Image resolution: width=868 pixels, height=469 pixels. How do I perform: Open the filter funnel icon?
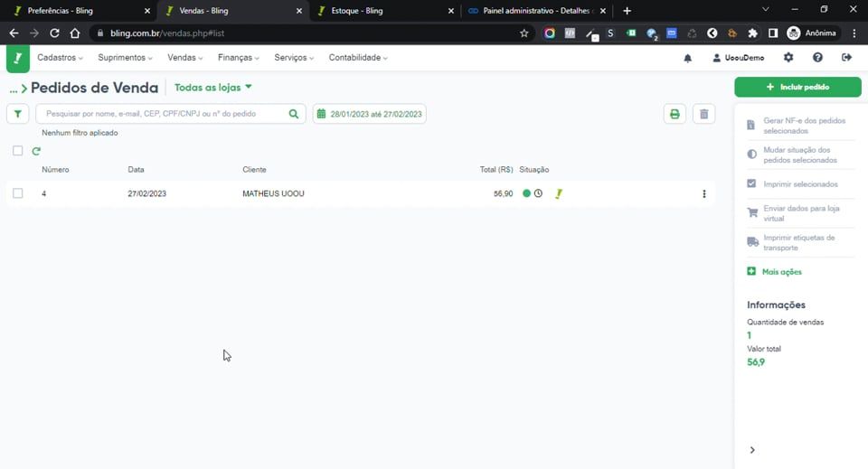(18, 114)
